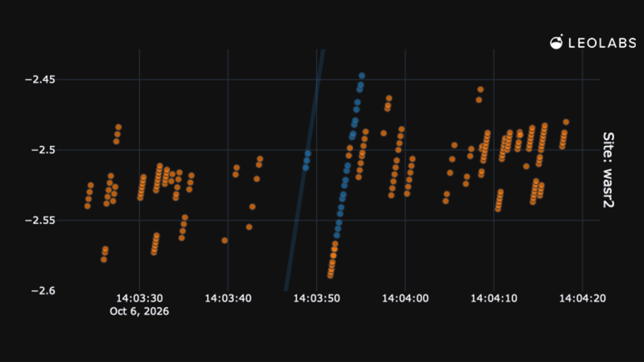The height and width of the screenshot is (362, 644).
Task: Click the -2.45 y-axis tick label
Action: click(40, 79)
